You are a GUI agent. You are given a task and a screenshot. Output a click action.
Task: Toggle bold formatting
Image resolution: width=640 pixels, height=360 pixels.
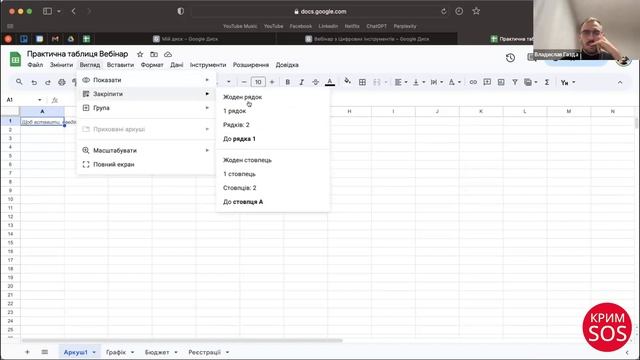287,82
